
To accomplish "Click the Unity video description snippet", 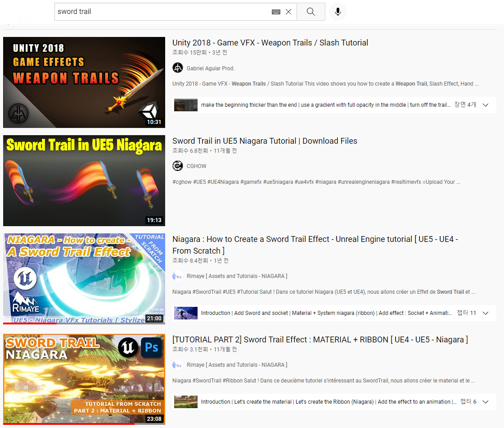I will [x=325, y=84].
